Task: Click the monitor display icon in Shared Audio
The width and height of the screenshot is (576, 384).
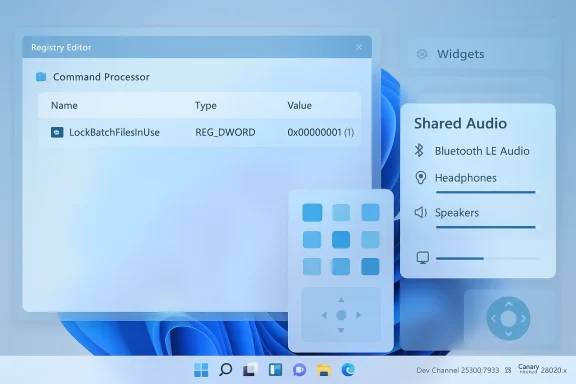Action: click(423, 258)
